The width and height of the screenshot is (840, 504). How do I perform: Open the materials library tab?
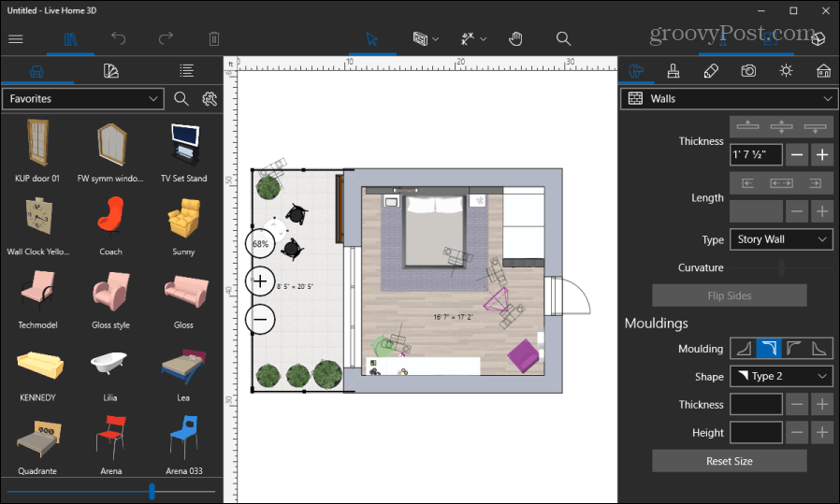[111, 71]
